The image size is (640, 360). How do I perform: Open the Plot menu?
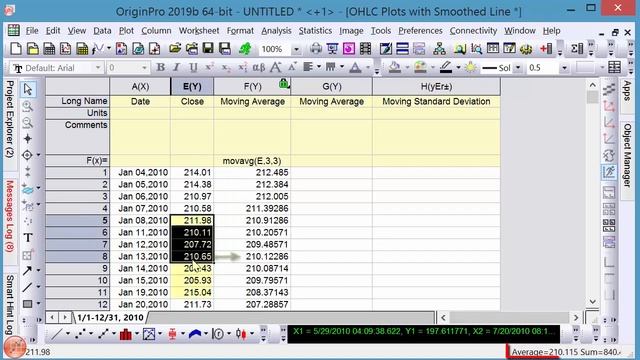pyautogui.click(x=126, y=31)
